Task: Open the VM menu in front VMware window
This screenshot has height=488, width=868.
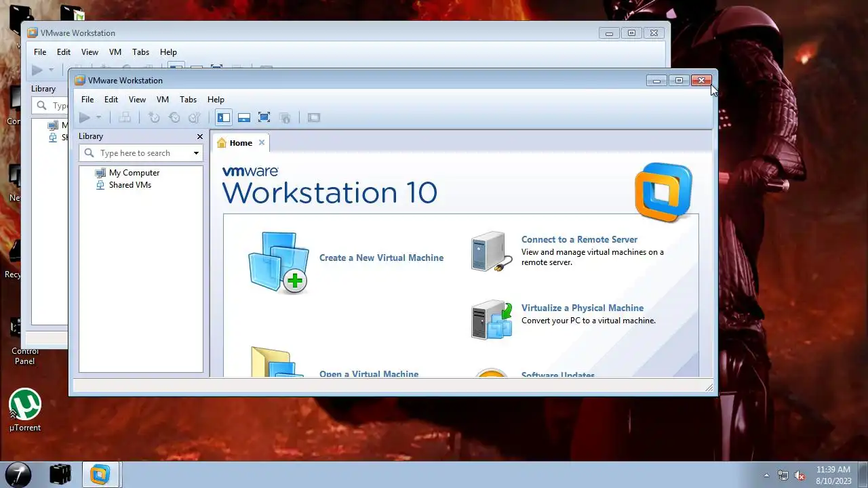Action: coord(163,100)
